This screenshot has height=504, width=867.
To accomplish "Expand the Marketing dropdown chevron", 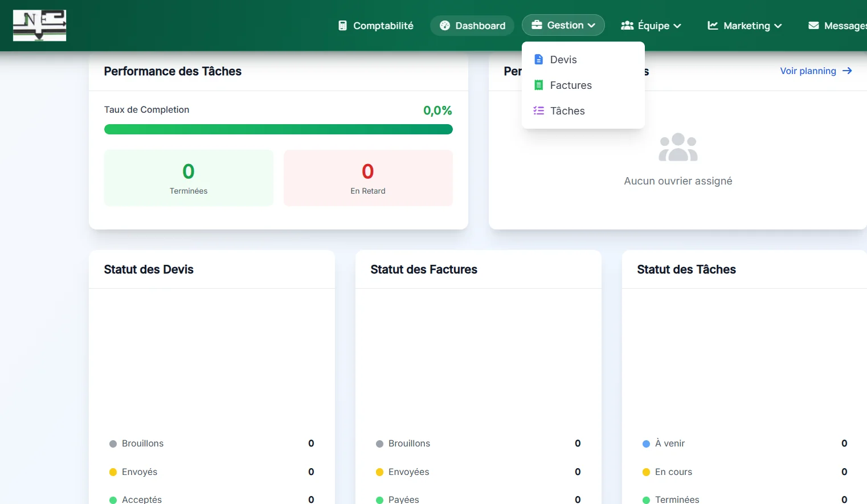I will coord(778,26).
